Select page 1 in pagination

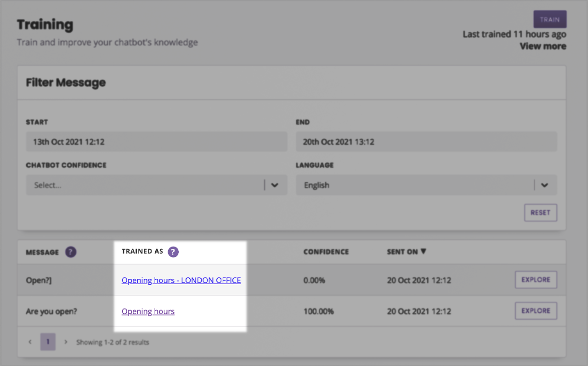click(48, 342)
